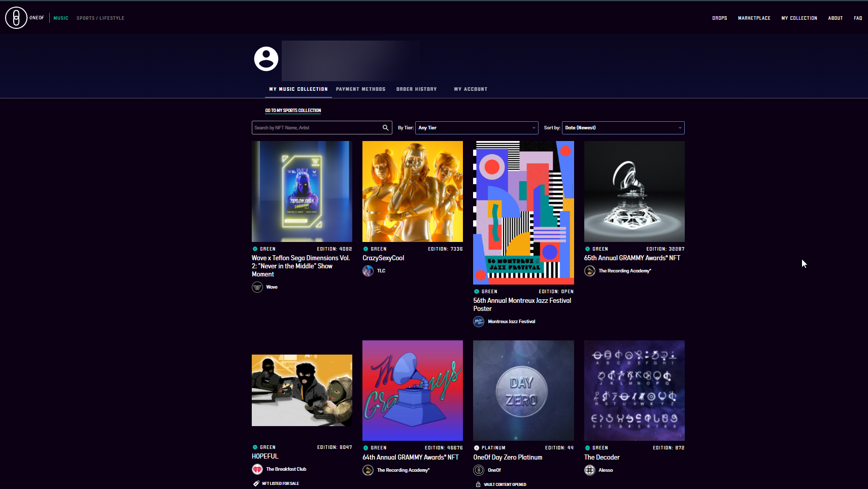Click the search magnifier icon
The image size is (868, 489).
point(386,128)
